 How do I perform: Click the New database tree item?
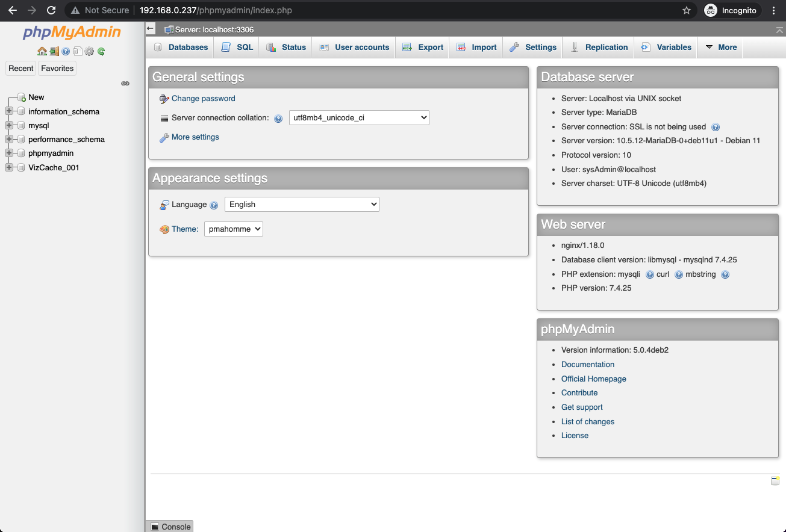pos(36,97)
